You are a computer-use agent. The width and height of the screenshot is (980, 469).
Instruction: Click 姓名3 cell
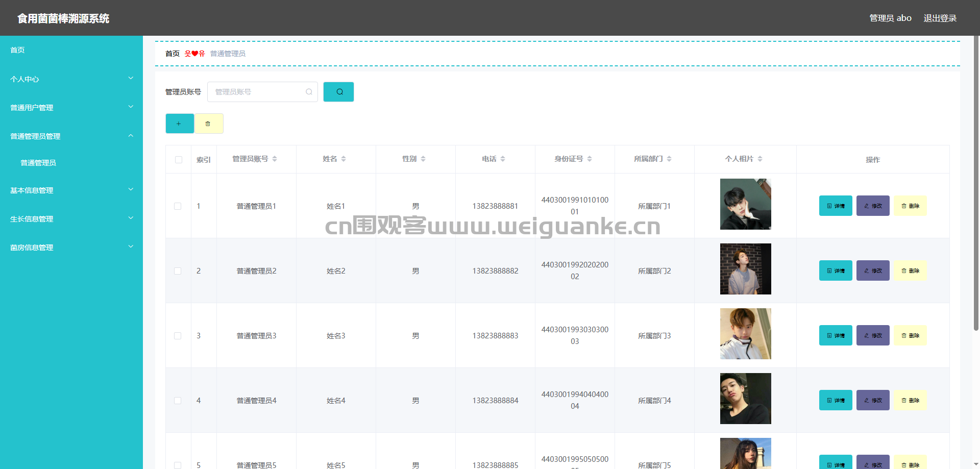click(x=336, y=336)
